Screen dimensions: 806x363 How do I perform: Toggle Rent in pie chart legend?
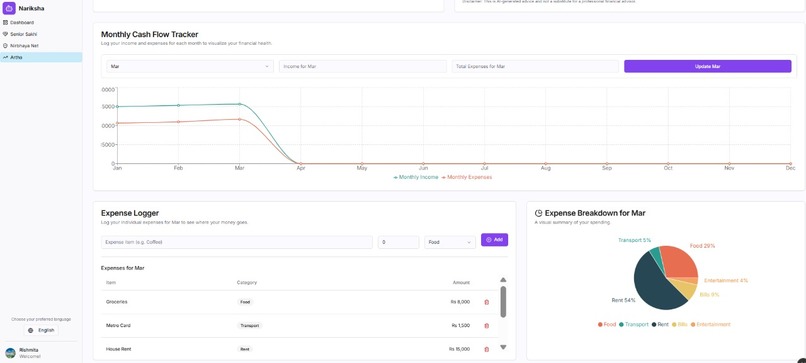(x=660, y=324)
